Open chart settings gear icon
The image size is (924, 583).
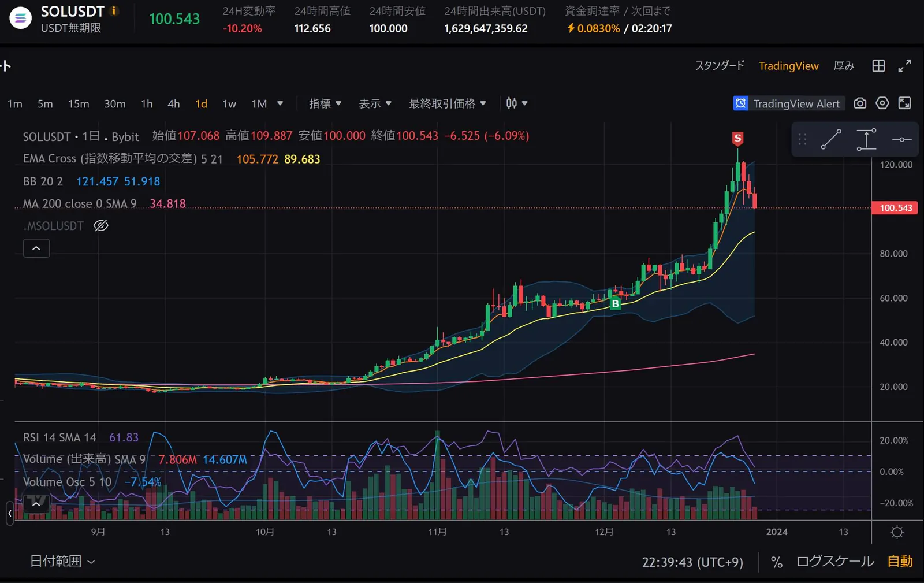pyautogui.click(x=882, y=103)
